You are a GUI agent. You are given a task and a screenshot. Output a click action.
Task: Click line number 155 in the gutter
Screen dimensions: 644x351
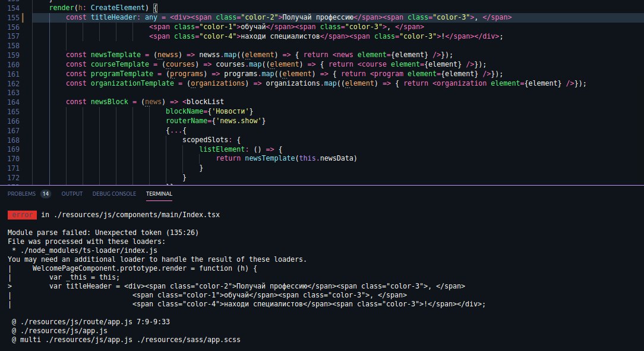click(x=14, y=18)
